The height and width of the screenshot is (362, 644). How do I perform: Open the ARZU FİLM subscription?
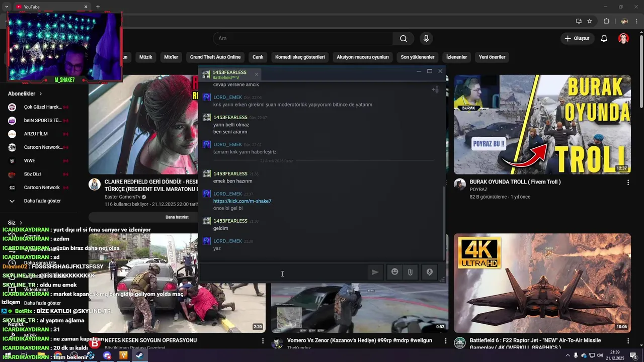pos(38,134)
